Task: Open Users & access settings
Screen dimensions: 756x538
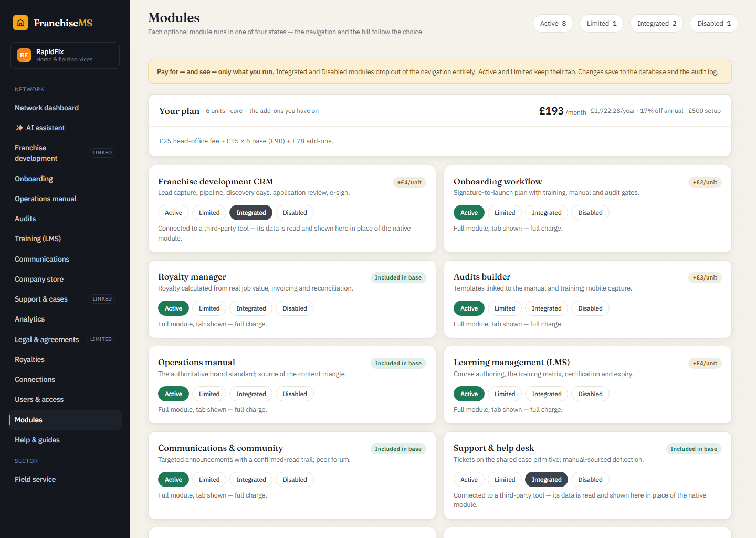Action: pyautogui.click(x=65, y=399)
